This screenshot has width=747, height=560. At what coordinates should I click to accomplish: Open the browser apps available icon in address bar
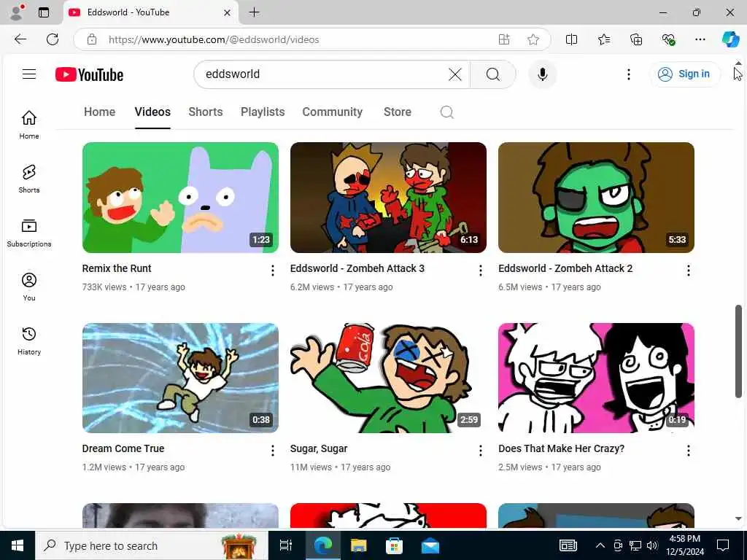504,39
